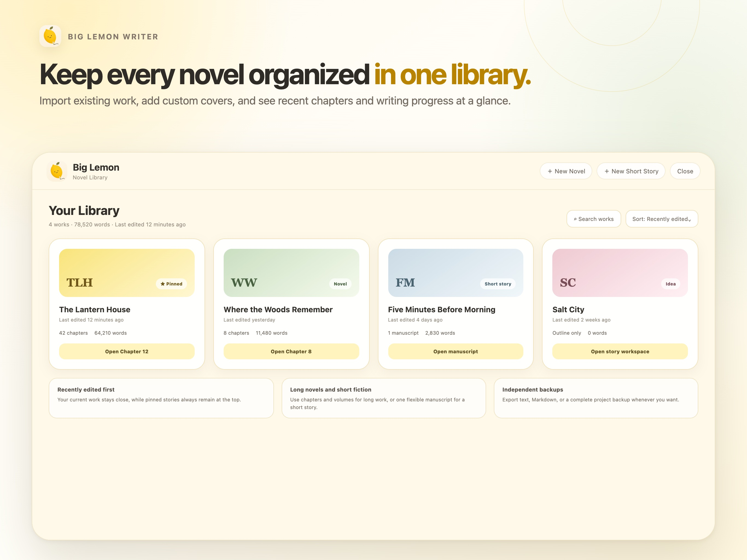747x560 pixels.
Task: Click the lemon logo beside Big Lemon Writer
Action: click(x=50, y=36)
